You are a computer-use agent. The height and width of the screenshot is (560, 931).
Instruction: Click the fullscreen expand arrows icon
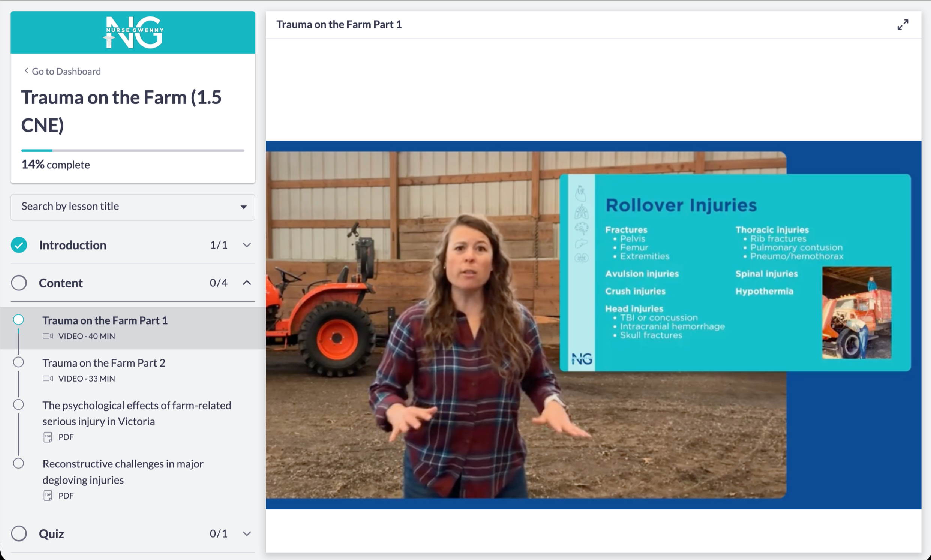[903, 25]
